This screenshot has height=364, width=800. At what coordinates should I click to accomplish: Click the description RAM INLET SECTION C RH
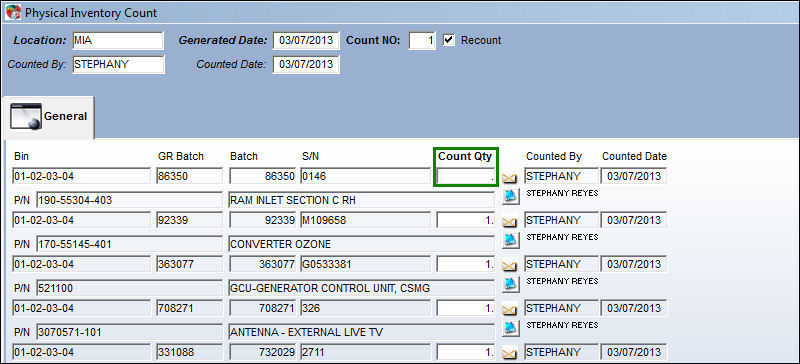click(x=362, y=201)
